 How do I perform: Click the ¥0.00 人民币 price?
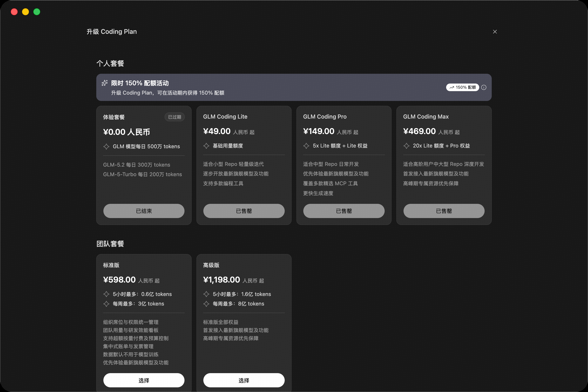126,132
